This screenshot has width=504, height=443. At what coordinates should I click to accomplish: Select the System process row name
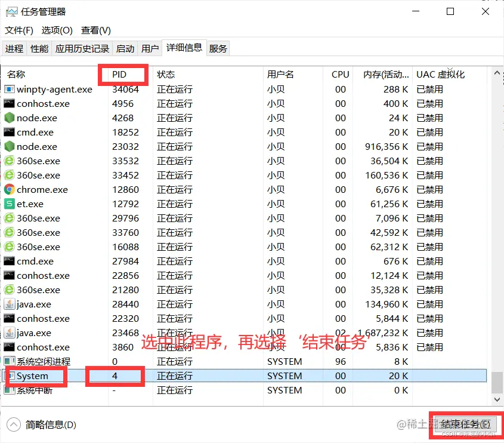[32, 376]
